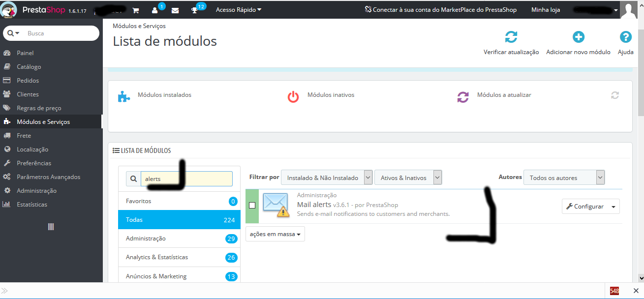
Task: Open Painel in the sidebar
Action: (51, 53)
